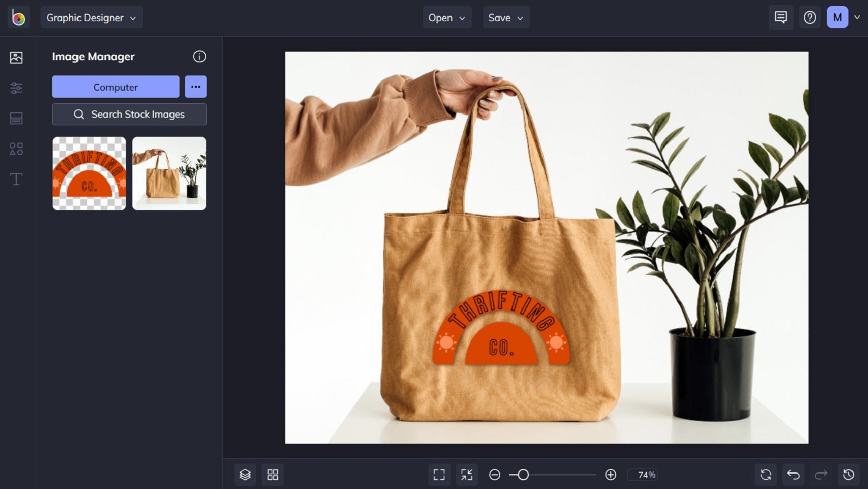Expand the Open menu
This screenshot has width=868, height=489.
[x=447, y=17]
